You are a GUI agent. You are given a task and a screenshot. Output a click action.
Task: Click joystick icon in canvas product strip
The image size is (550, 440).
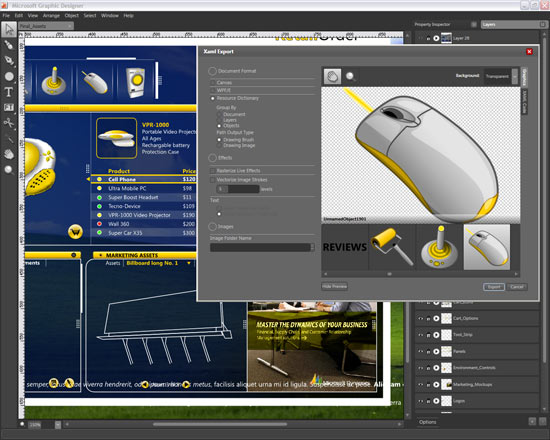tap(54, 81)
